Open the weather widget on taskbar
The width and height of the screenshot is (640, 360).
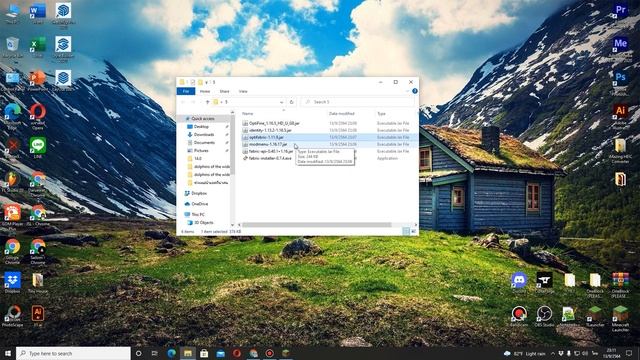click(524, 353)
